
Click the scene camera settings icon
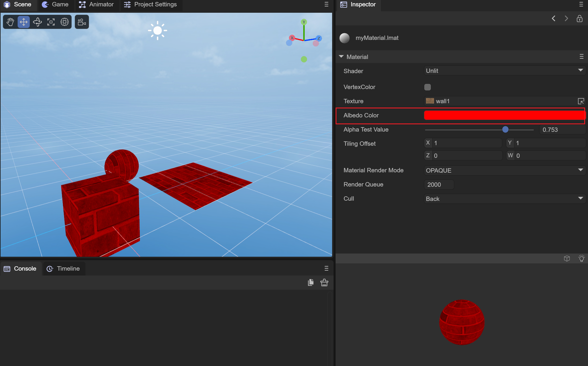[x=82, y=22]
